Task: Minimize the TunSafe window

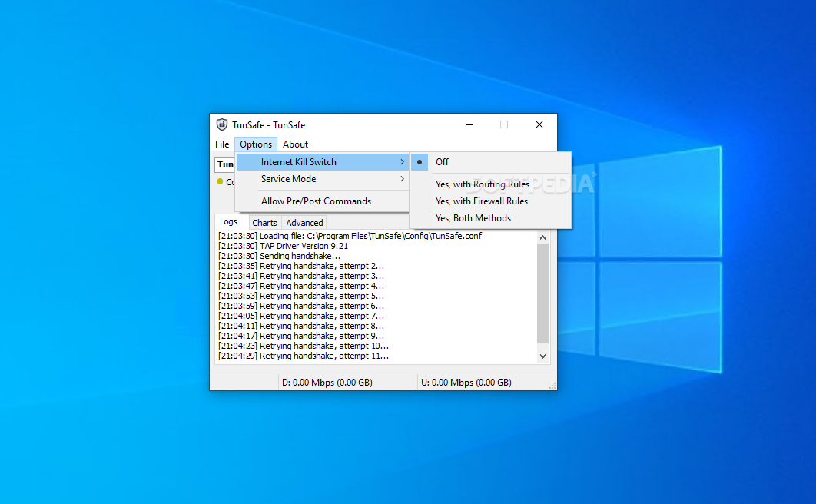Action: [469, 124]
